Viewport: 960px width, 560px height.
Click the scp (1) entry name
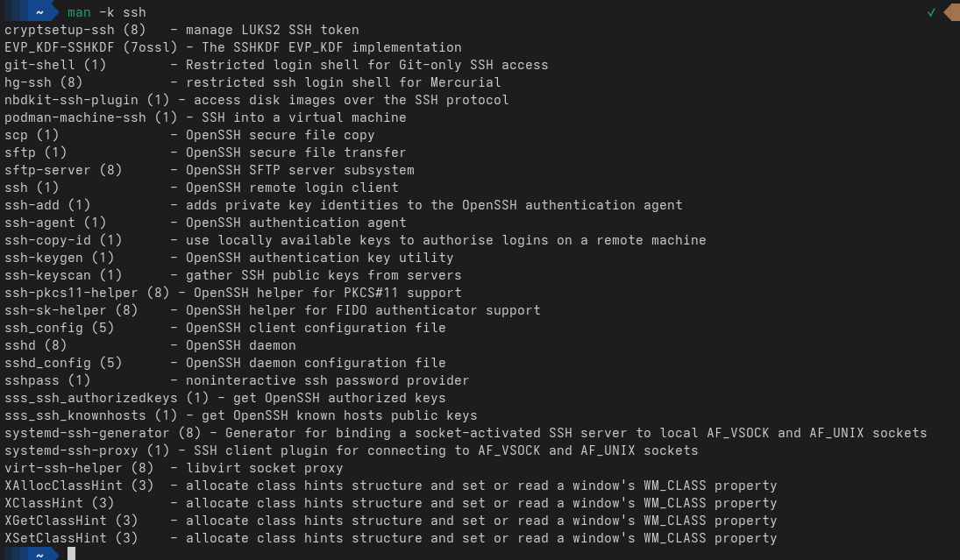point(32,135)
